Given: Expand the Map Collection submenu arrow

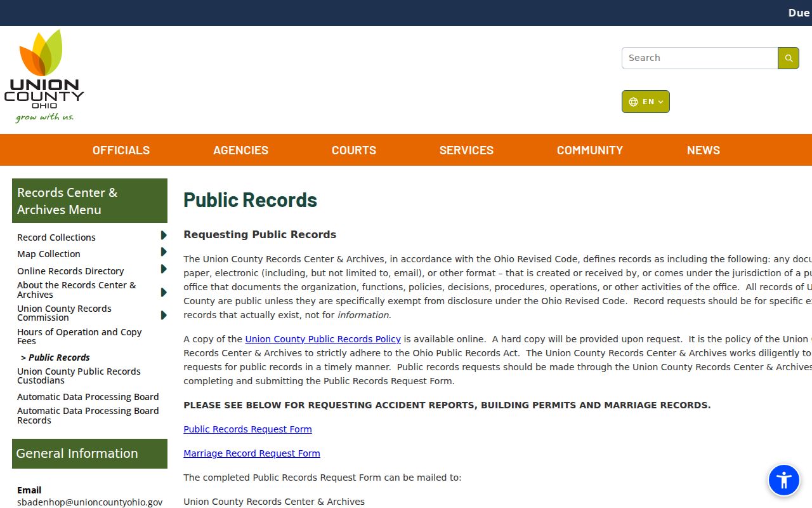Looking at the screenshot, I should click(x=164, y=252).
